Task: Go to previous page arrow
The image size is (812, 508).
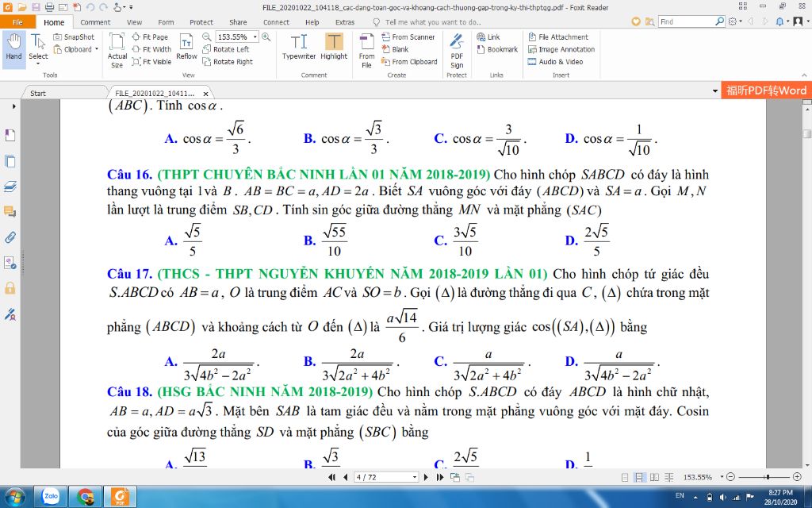Action: point(346,477)
